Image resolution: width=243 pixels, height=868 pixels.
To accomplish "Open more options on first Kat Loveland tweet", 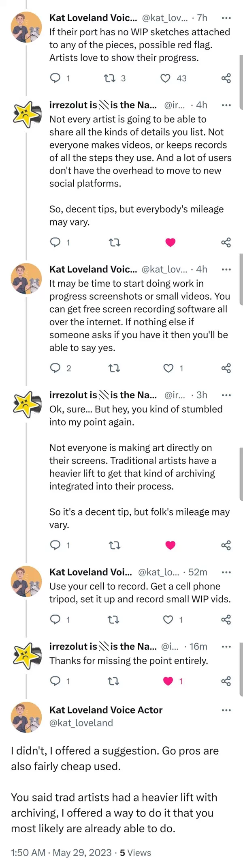I will [226, 18].
